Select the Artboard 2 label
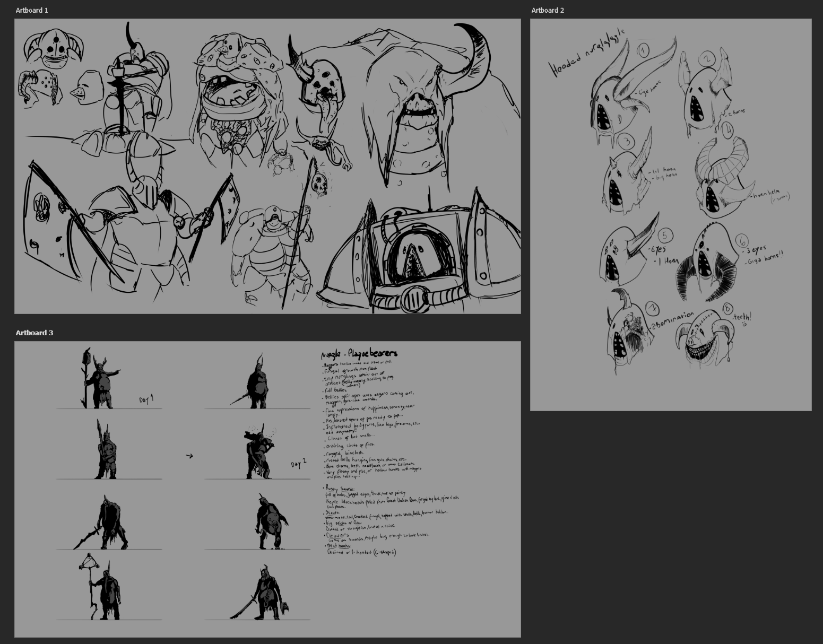The width and height of the screenshot is (823, 644). 548,10
